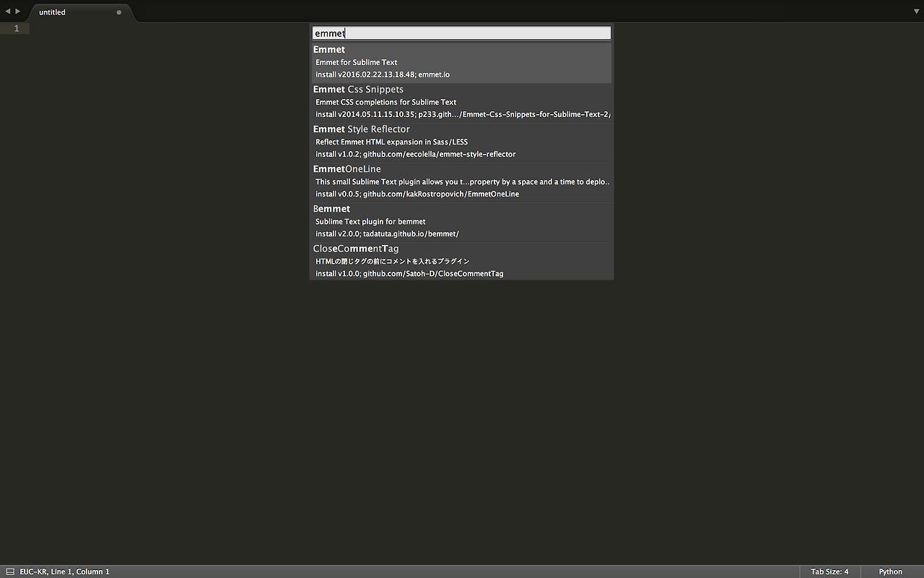This screenshot has width=924, height=578.
Task: Open the tab list dropdown arrow
Action: coord(916,12)
